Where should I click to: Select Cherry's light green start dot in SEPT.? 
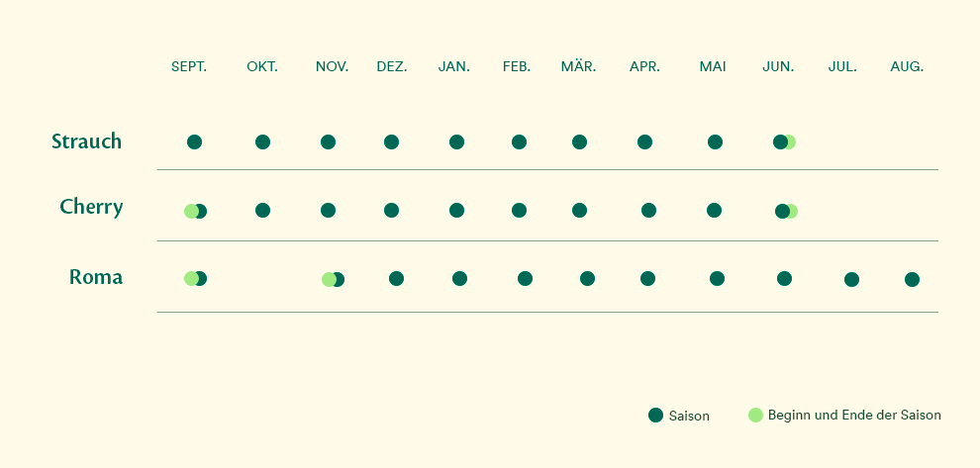point(189,211)
